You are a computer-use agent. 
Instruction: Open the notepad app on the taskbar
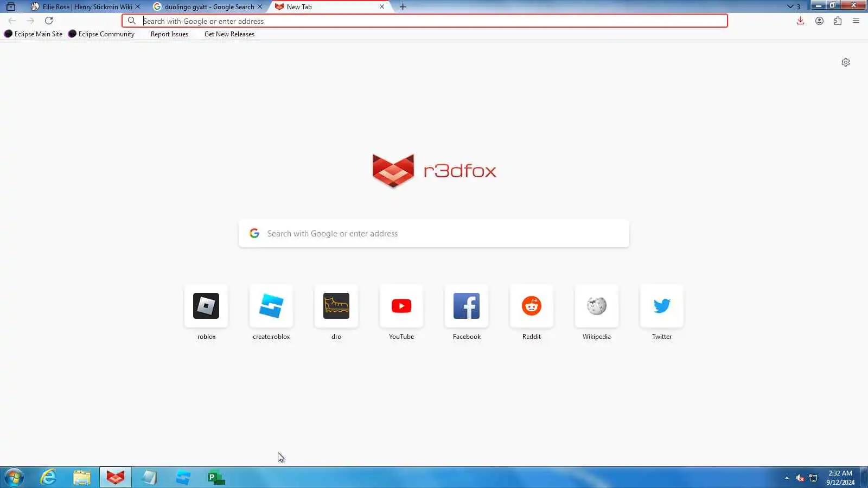pos(149,478)
